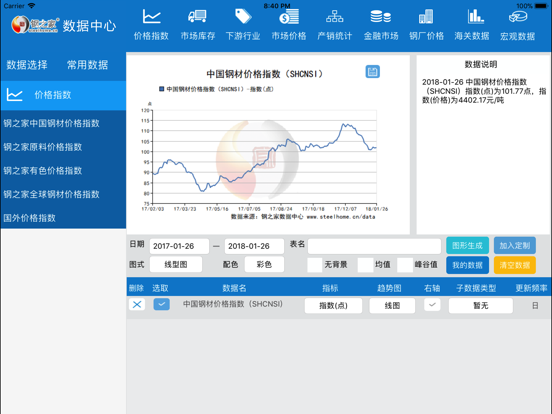The height and width of the screenshot is (414, 552).
Task: Click the 加入定制 button
Action: coord(515,245)
